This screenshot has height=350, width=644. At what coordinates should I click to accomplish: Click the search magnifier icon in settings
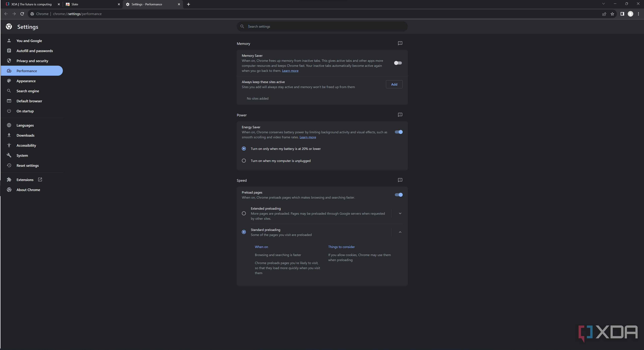click(242, 26)
